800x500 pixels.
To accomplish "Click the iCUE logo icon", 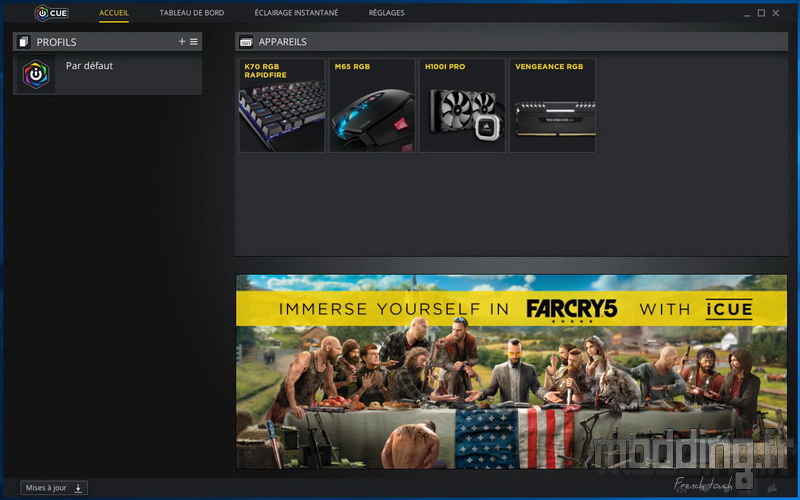I will click(x=51, y=13).
